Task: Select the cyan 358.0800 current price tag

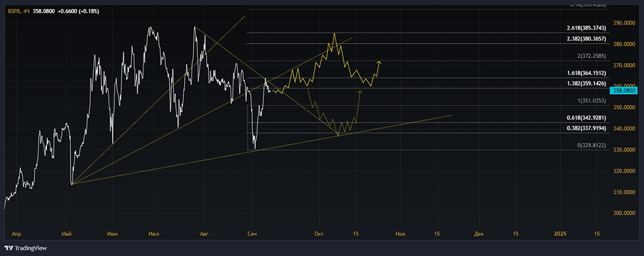Action: 624,90
